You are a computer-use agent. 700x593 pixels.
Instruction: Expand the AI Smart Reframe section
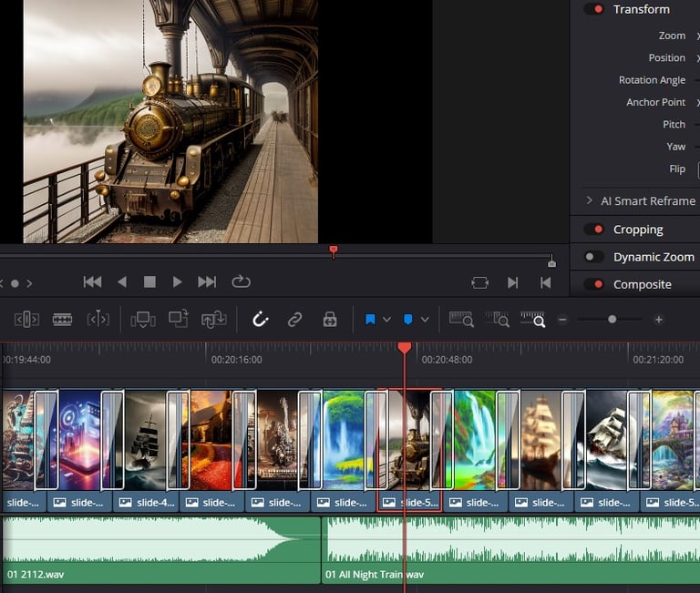(589, 200)
